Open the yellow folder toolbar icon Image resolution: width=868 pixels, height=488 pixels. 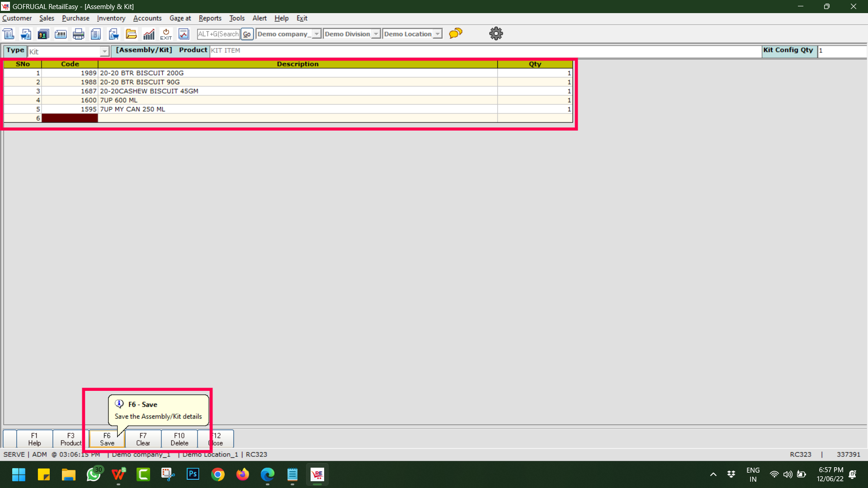pyautogui.click(x=131, y=34)
